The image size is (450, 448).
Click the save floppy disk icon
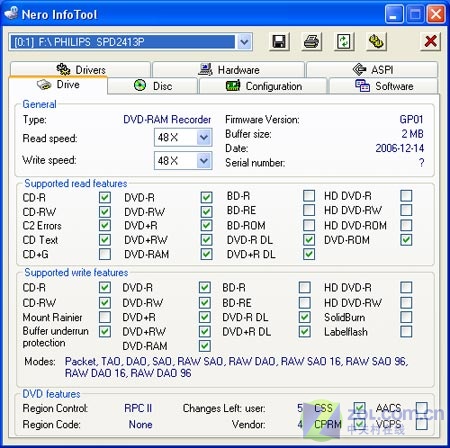pyautogui.click(x=279, y=42)
